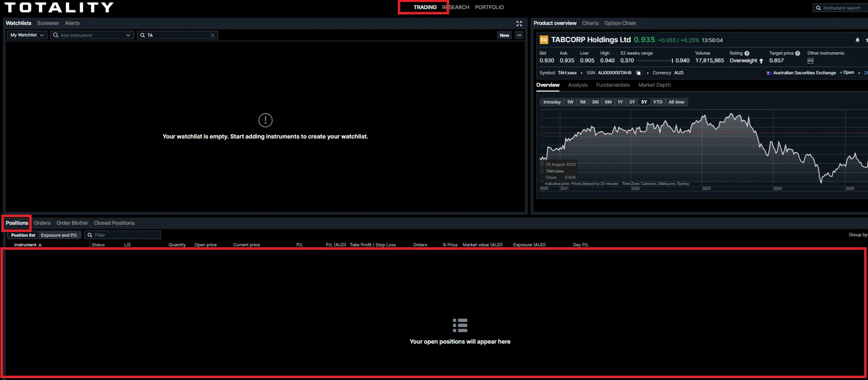Open the Target price help question mark
This screenshot has width=868, height=380.
click(798, 53)
